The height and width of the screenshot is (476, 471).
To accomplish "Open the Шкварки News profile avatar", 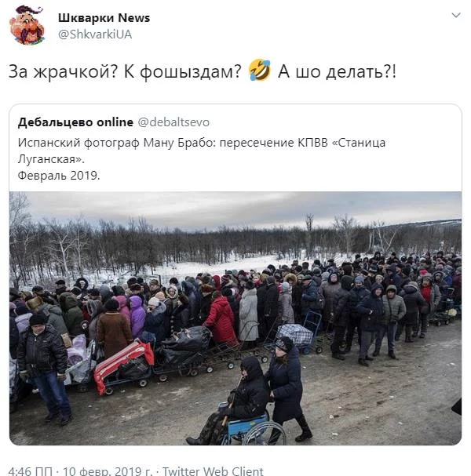I will point(27,25).
